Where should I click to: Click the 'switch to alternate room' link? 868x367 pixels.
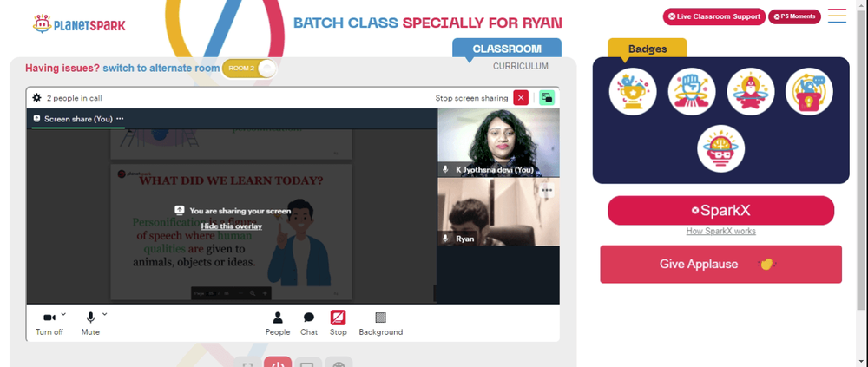[161, 68]
